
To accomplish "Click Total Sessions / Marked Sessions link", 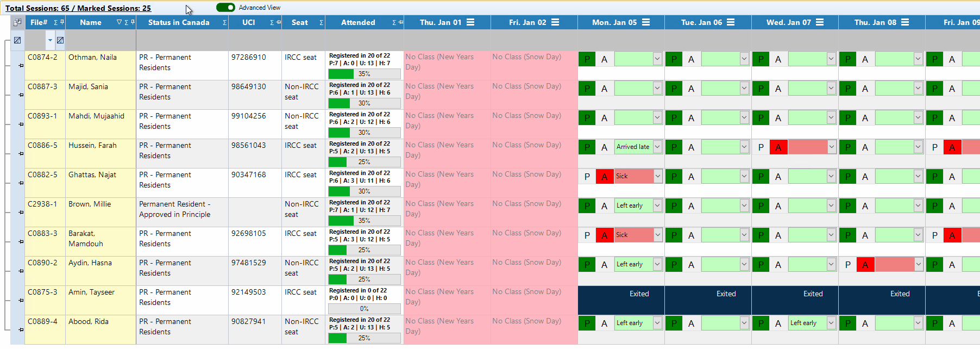I will 78,8.
